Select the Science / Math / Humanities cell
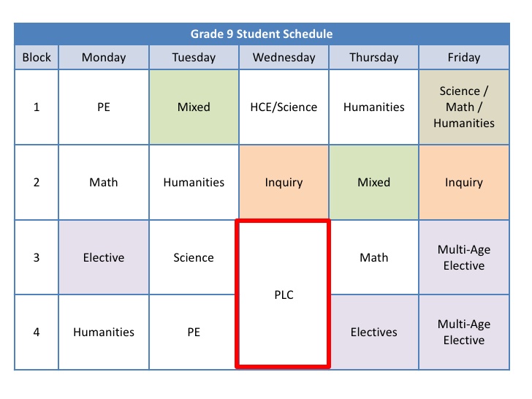Image resolution: width=532 pixels, height=399 pixels. click(x=464, y=107)
